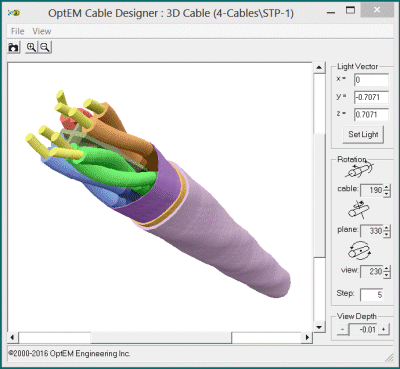Decrement view rotation with down arrow
This screenshot has width=400, height=369.
tap(387, 275)
